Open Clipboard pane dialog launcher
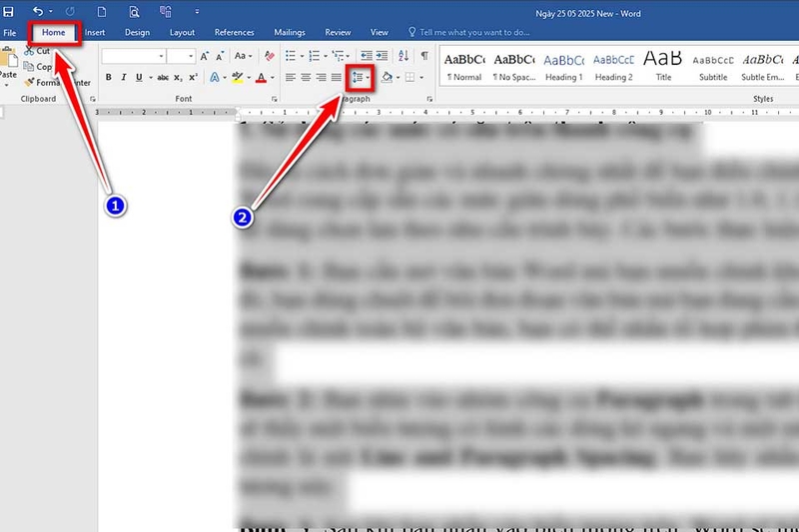Image resolution: width=799 pixels, height=532 pixels. [92, 99]
